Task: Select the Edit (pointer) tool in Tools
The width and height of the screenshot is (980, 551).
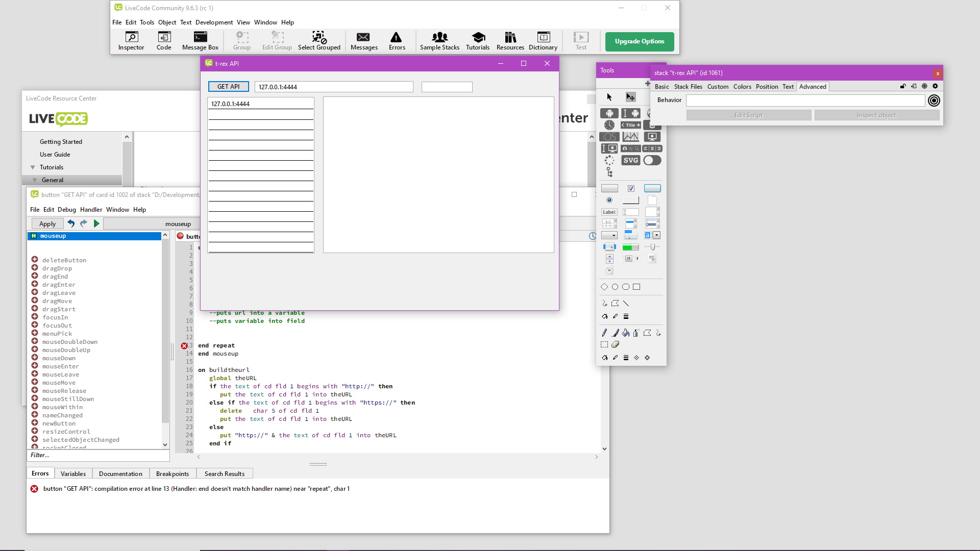Action: 631,97
